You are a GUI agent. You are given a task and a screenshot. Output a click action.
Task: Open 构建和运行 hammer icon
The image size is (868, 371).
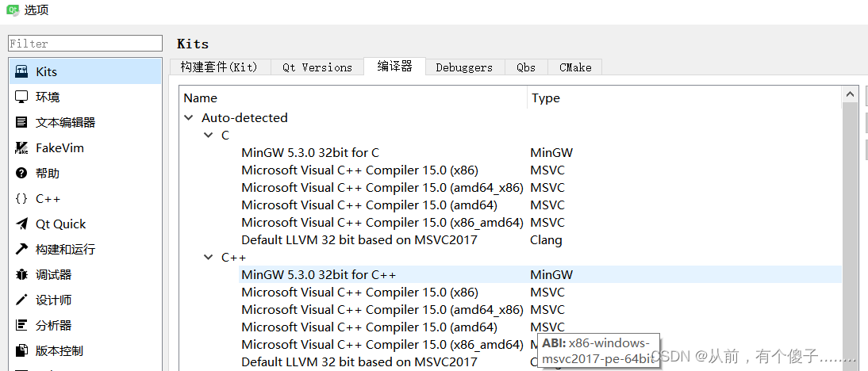click(21, 249)
